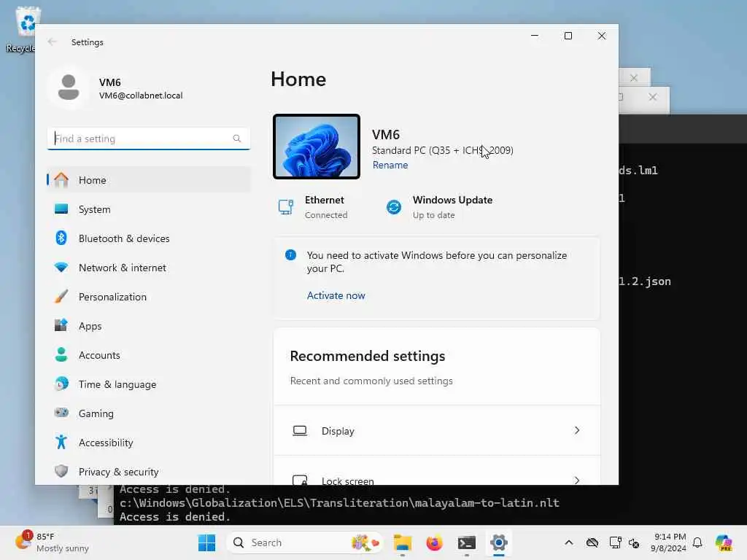Click the Rename link under VM6
747x560 pixels.
pos(390,165)
